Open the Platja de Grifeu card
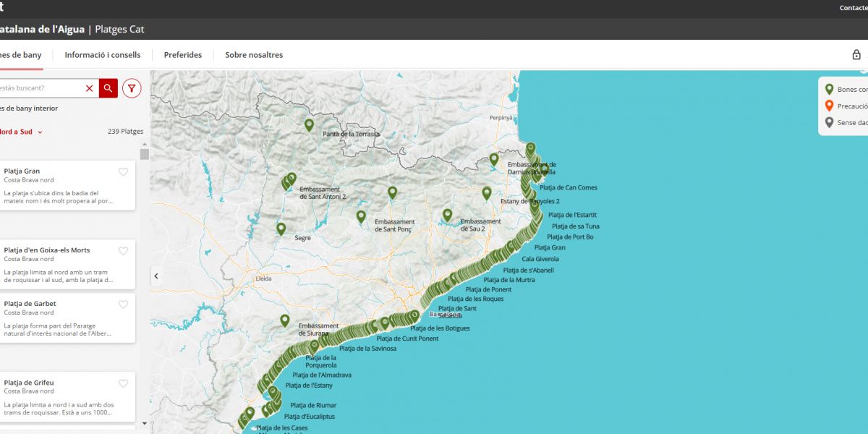The image size is (868, 434). 67,397
